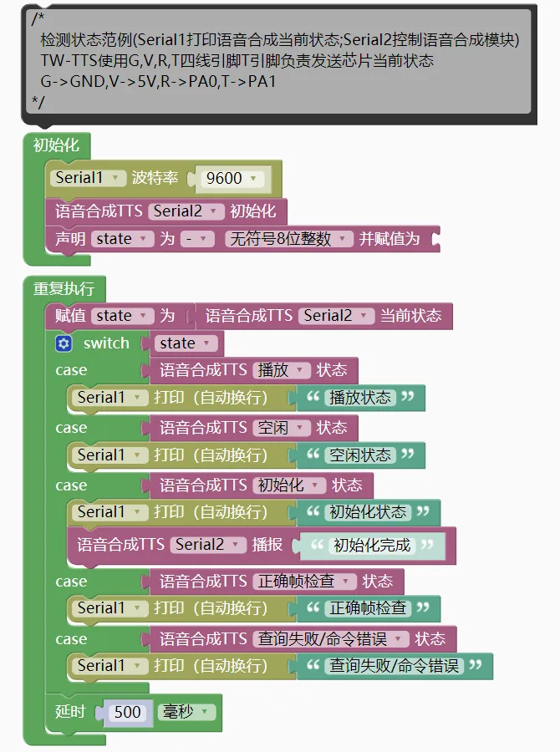The width and height of the screenshot is (560, 752).
Task: Edit the 播放状态 print text field
Action: (x=360, y=398)
